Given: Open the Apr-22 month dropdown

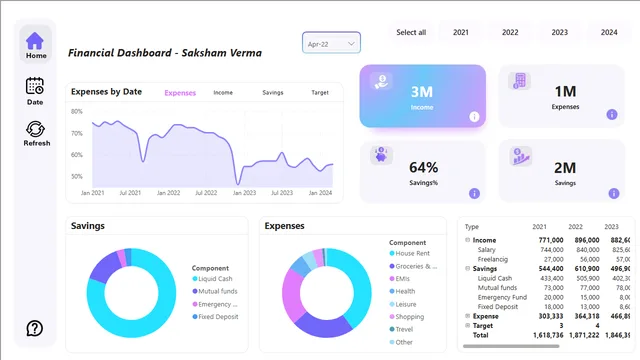Looking at the screenshot, I should tap(331, 43).
